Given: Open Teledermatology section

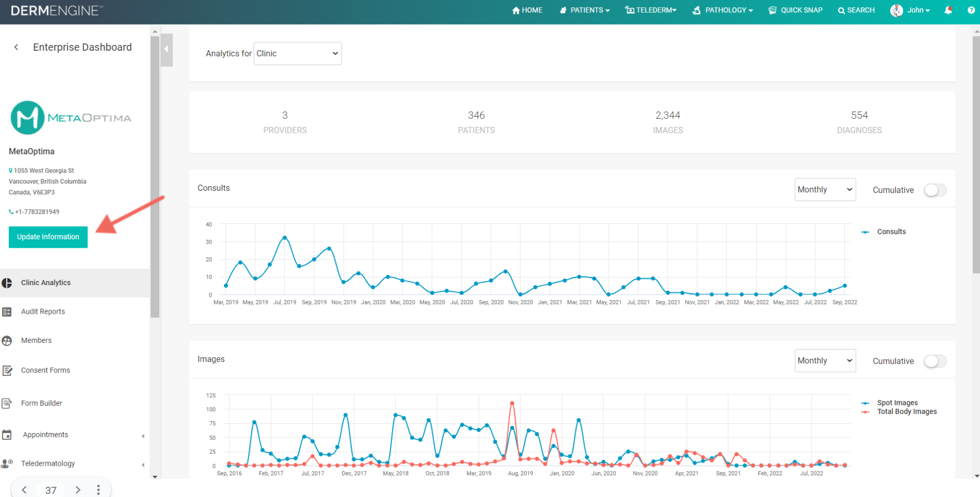Looking at the screenshot, I should coord(48,463).
